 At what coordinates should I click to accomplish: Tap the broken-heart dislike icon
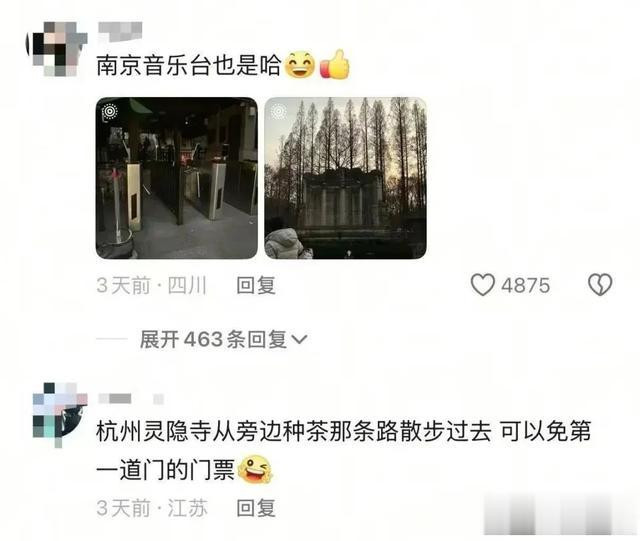click(600, 285)
